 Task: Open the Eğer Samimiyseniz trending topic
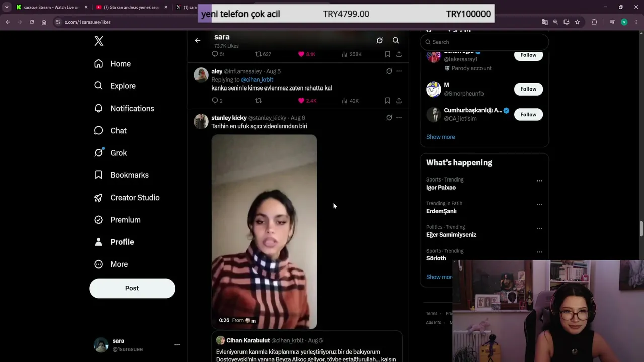(x=451, y=235)
